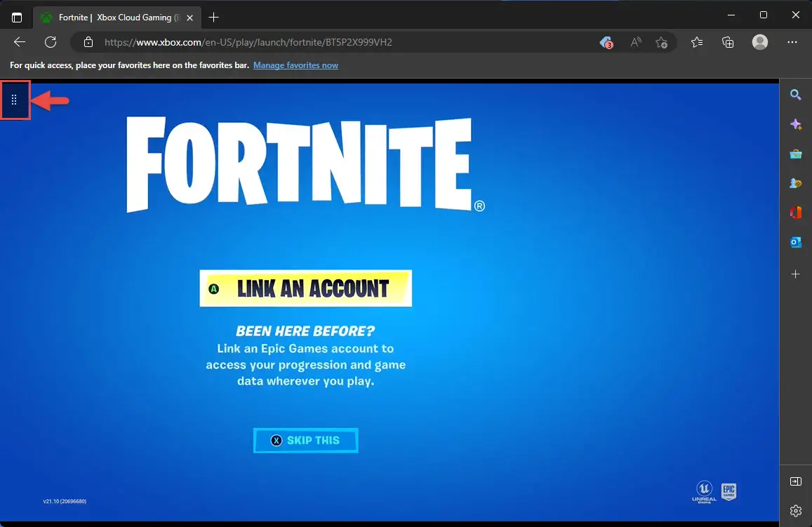812x527 pixels.
Task: Close the Fortnite Xbox Cloud Gaming tab
Action: coord(190,18)
